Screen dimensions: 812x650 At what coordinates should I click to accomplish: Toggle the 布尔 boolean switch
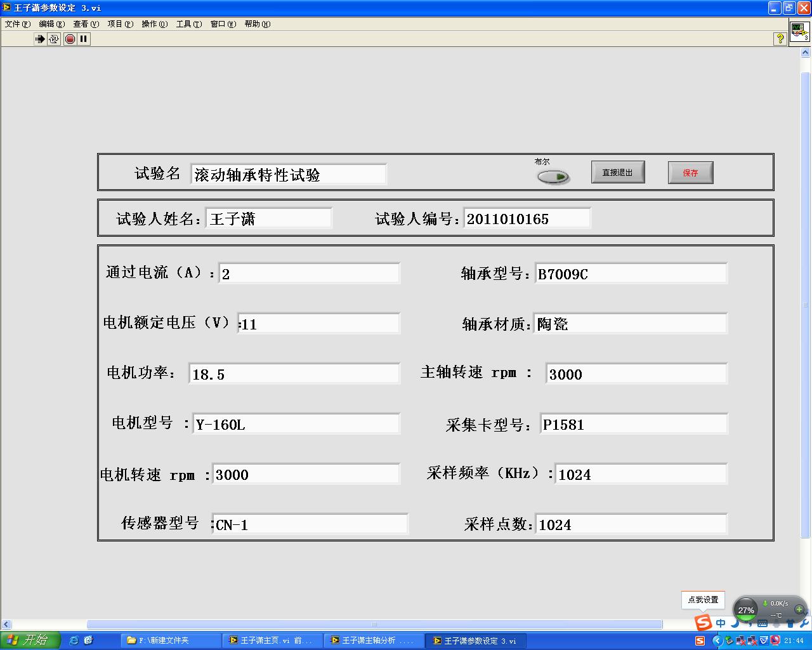click(x=553, y=177)
